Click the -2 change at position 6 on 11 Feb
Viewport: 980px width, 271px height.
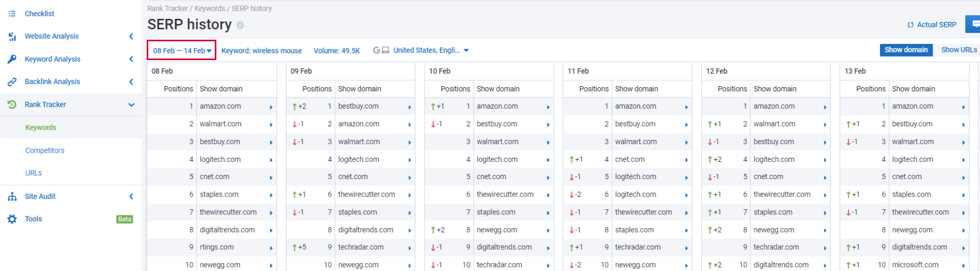pyautogui.click(x=575, y=195)
